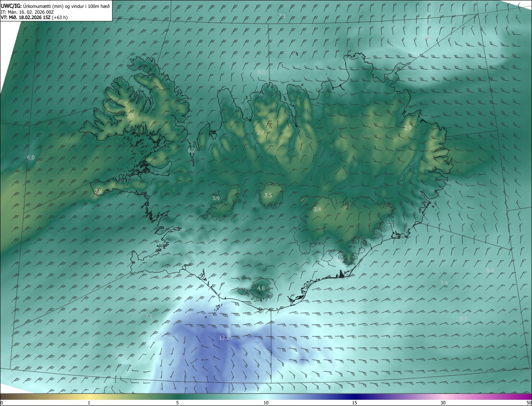Click the "2.9" value in east Iceland
The width and height of the screenshot is (532, 406).
click(408, 128)
